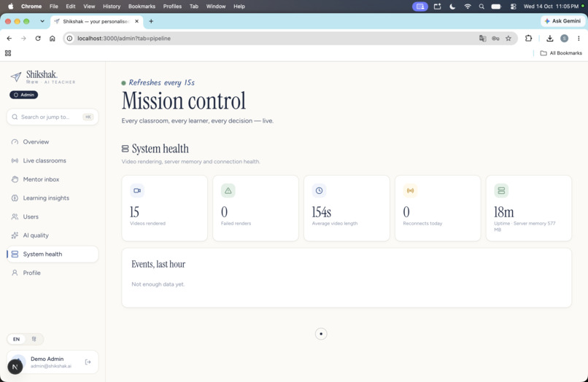Click the Focus moon icon in menu bar
Screen dimensions: 588x382
click(452, 7)
